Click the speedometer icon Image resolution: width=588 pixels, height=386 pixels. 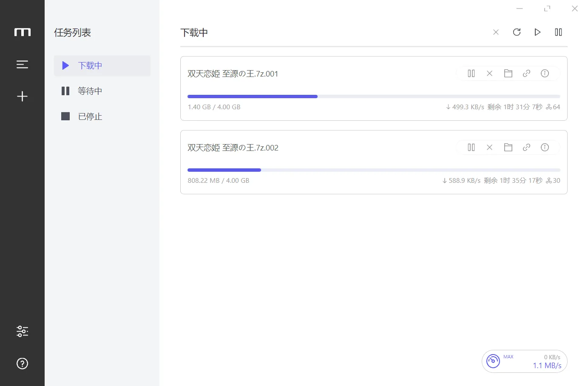493,361
